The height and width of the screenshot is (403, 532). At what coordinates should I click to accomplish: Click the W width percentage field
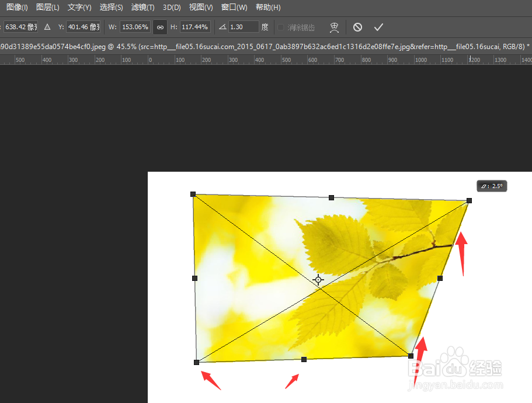coord(135,27)
